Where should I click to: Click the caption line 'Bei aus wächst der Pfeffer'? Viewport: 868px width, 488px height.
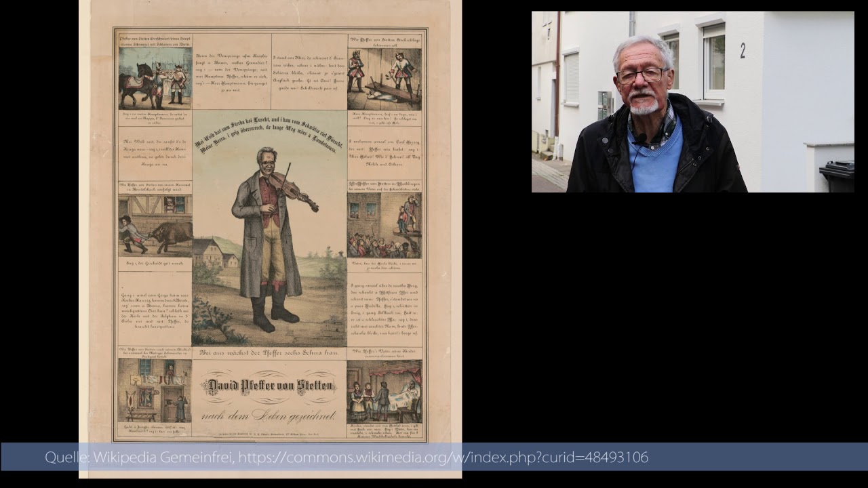pos(269,353)
